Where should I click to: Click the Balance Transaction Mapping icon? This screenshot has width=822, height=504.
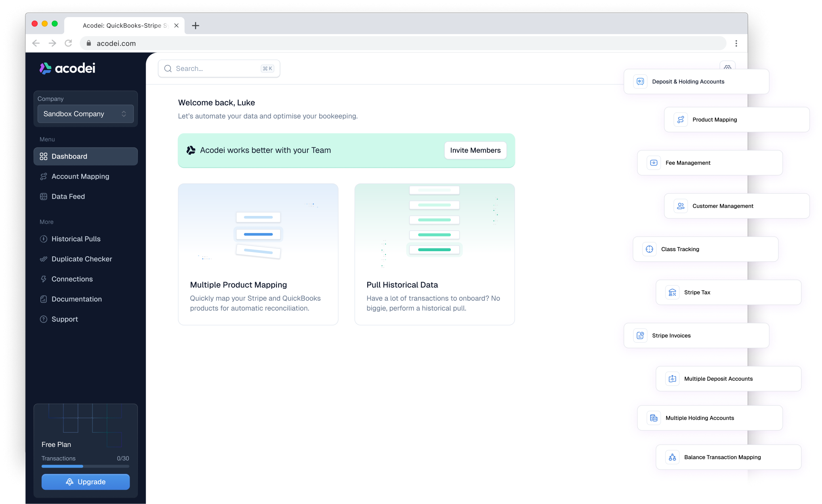(671, 457)
